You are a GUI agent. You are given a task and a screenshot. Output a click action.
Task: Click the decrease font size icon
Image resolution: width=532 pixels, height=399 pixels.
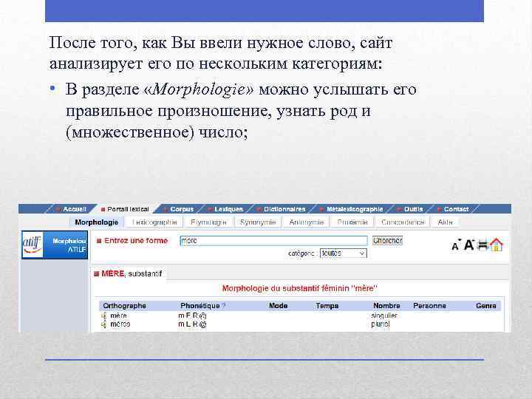tap(456, 245)
